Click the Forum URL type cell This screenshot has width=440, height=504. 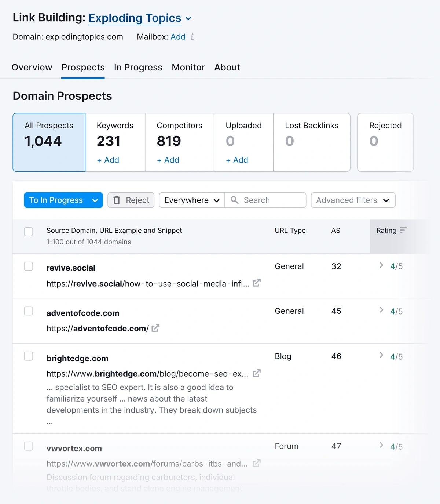pos(287,446)
